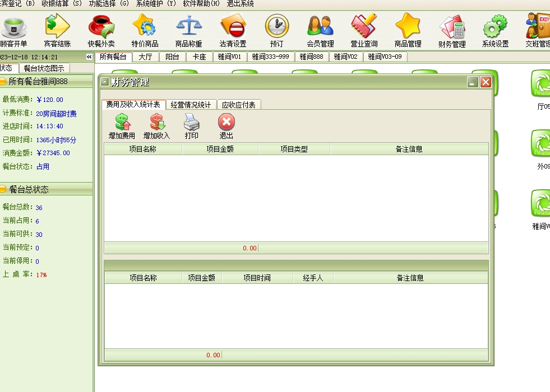Open 沽清设置 from toolbar
This screenshot has width=550, height=392.
(233, 31)
